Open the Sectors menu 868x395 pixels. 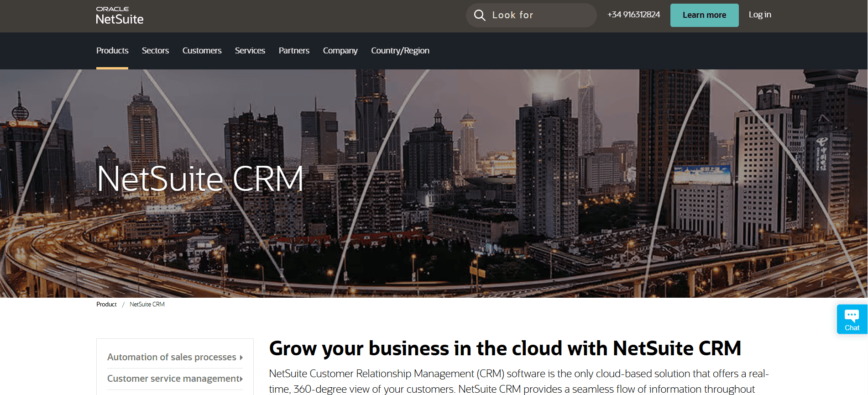(x=155, y=51)
